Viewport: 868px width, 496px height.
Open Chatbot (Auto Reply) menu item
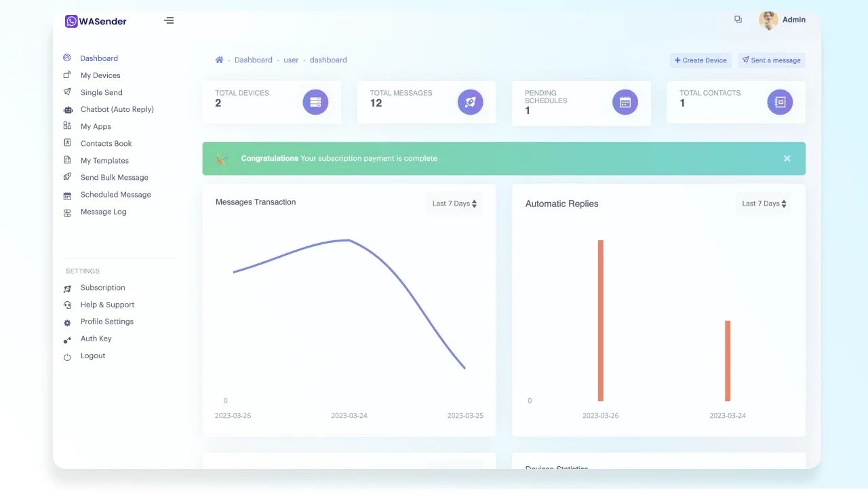pyautogui.click(x=117, y=109)
